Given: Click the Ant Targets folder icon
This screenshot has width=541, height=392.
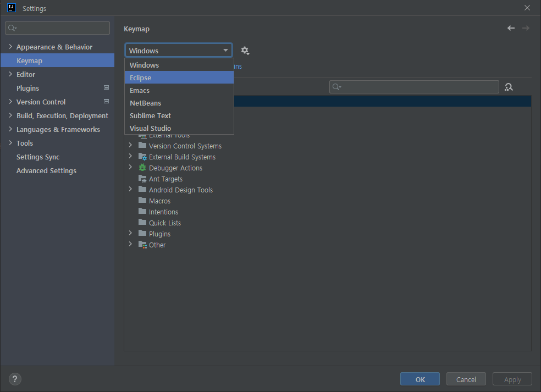Looking at the screenshot, I should [x=142, y=179].
